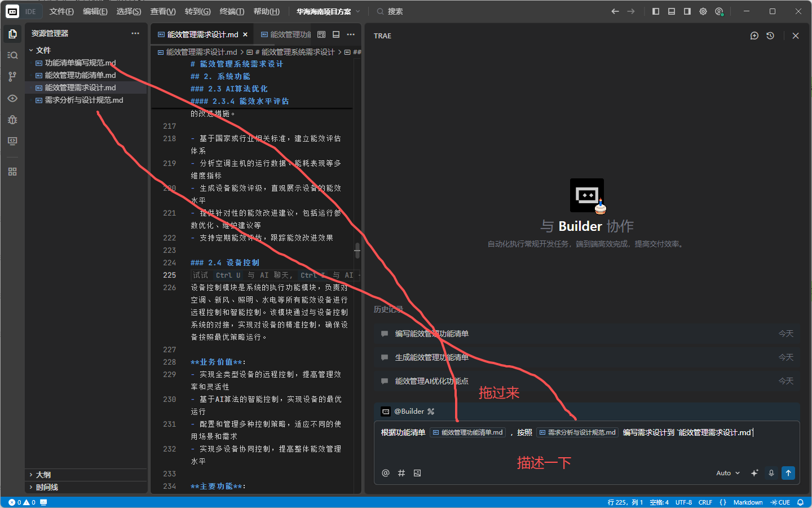The image size is (812, 508).
Task: Open the Auto model dropdown
Action: tap(727, 473)
